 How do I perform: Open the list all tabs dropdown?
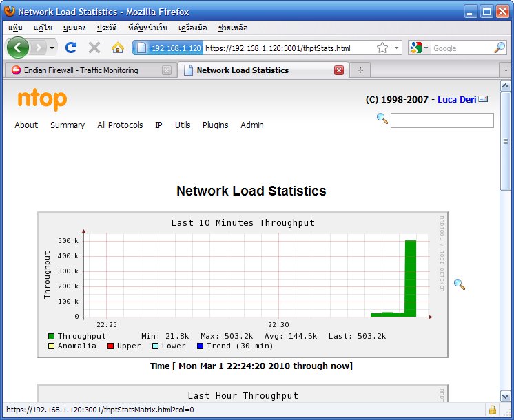[x=506, y=70]
